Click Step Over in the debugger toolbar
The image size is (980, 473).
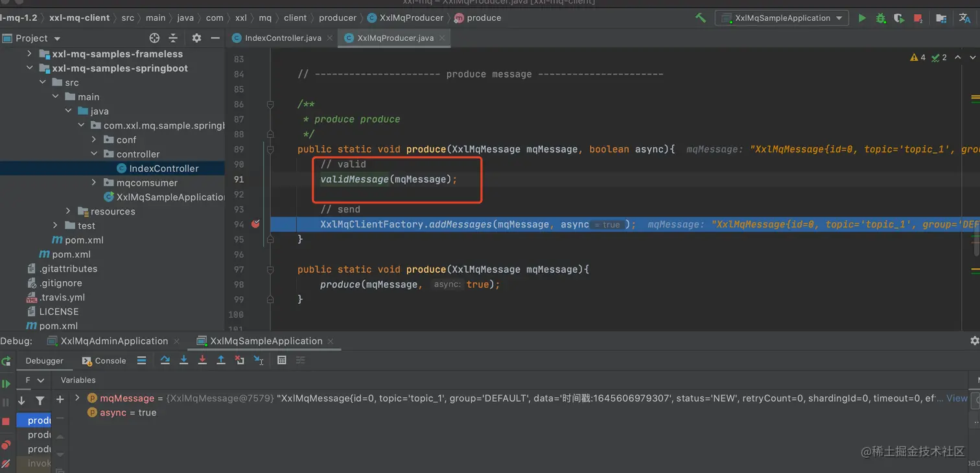point(165,360)
